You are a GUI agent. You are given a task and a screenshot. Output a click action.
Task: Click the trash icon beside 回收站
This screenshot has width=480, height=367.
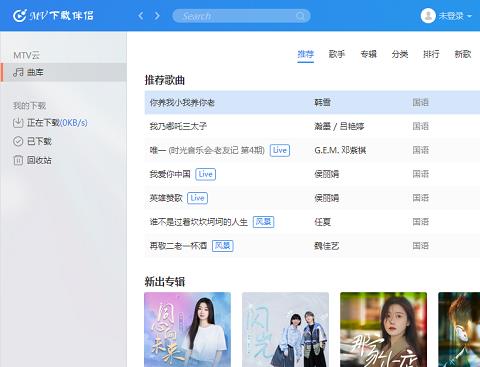point(18,160)
